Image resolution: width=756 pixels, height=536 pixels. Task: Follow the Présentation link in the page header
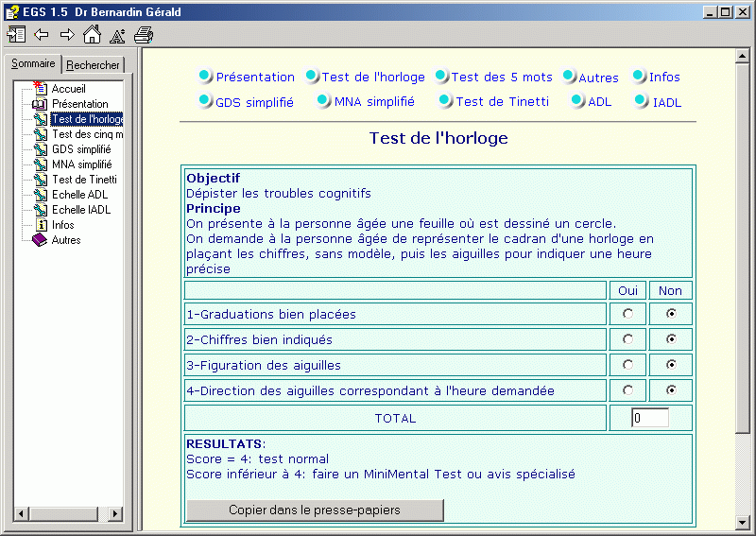point(255,77)
